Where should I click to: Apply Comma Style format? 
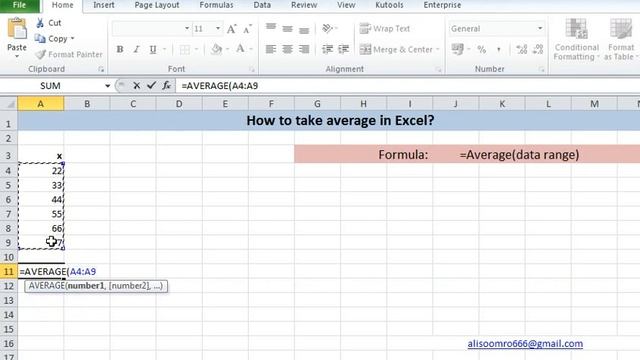coord(498,50)
